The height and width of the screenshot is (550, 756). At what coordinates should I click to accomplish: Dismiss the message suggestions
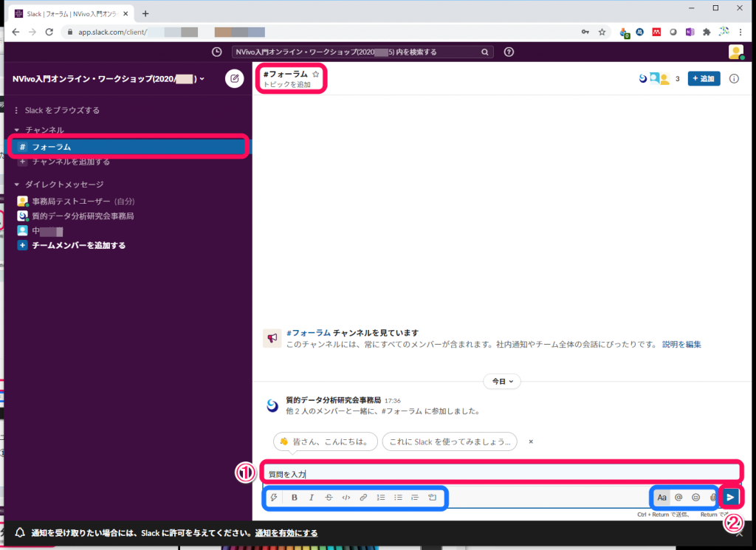pyautogui.click(x=531, y=441)
